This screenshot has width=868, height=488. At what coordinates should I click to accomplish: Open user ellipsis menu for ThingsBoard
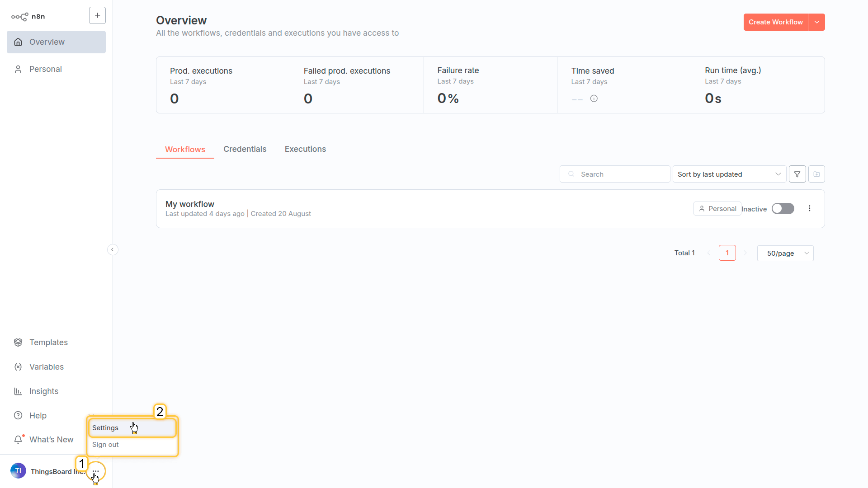coord(96,471)
